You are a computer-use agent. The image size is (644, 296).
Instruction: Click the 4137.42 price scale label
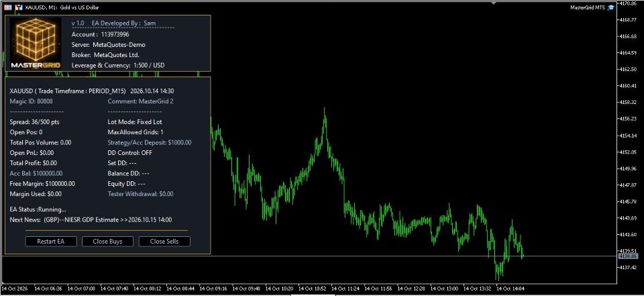point(628,267)
